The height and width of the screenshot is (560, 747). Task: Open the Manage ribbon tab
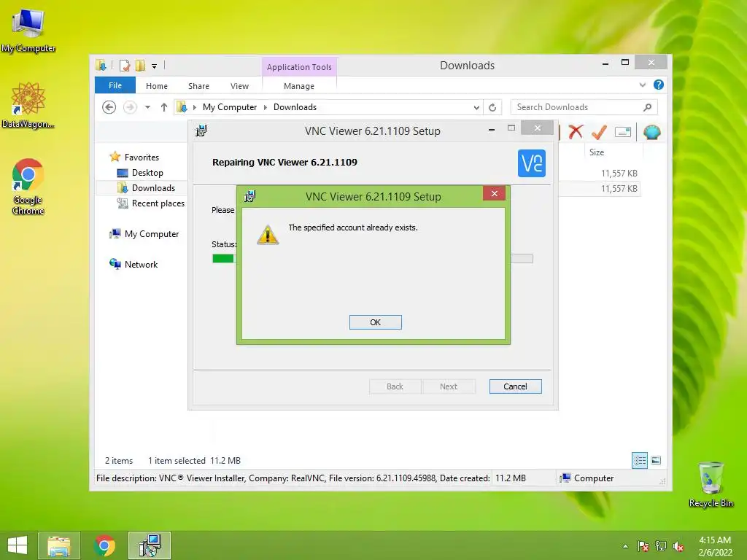(x=298, y=86)
